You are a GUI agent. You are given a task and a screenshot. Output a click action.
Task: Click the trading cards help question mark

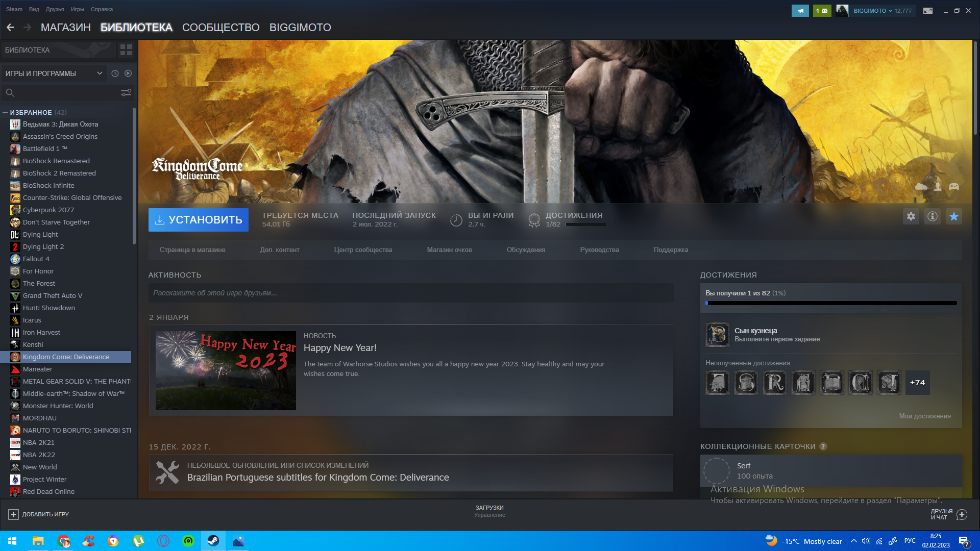tap(823, 446)
